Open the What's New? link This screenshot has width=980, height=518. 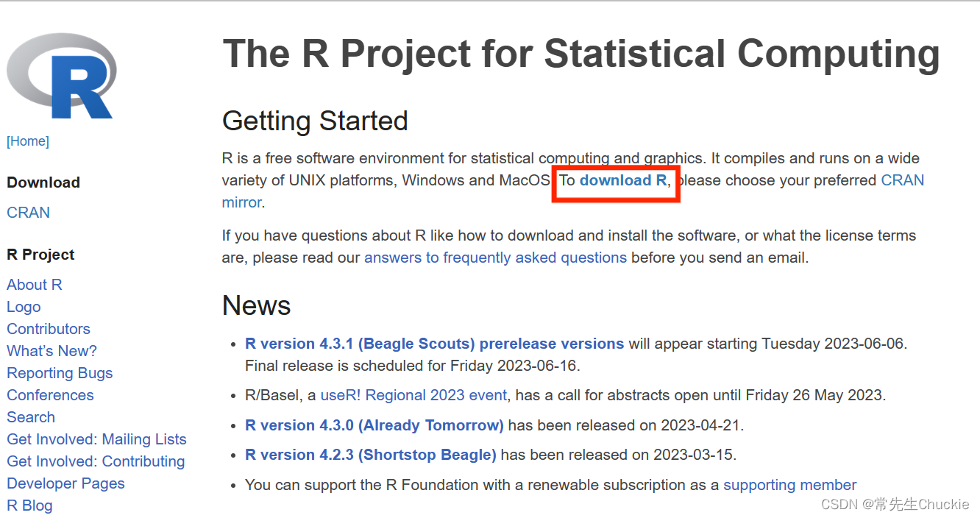(52, 351)
